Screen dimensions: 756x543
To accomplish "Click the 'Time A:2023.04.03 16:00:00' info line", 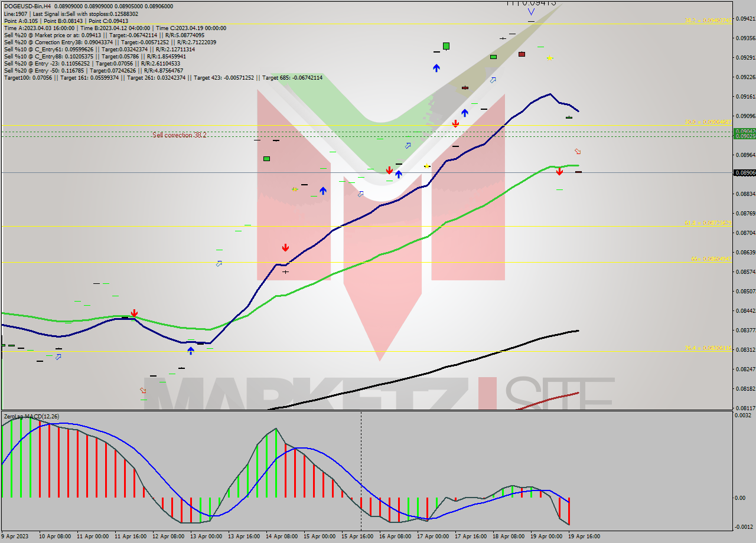I will click(x=115, y=28).
